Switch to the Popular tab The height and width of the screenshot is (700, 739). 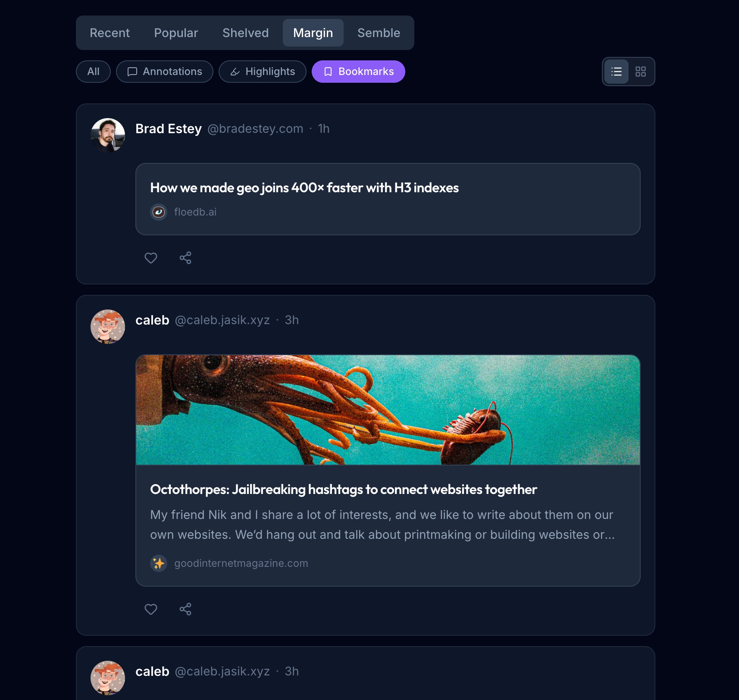(x=176, y=33)
